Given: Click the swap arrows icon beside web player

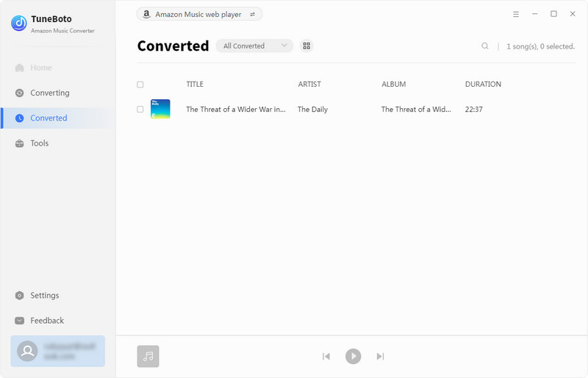Looking at the screenshot, I should (252, 14).
